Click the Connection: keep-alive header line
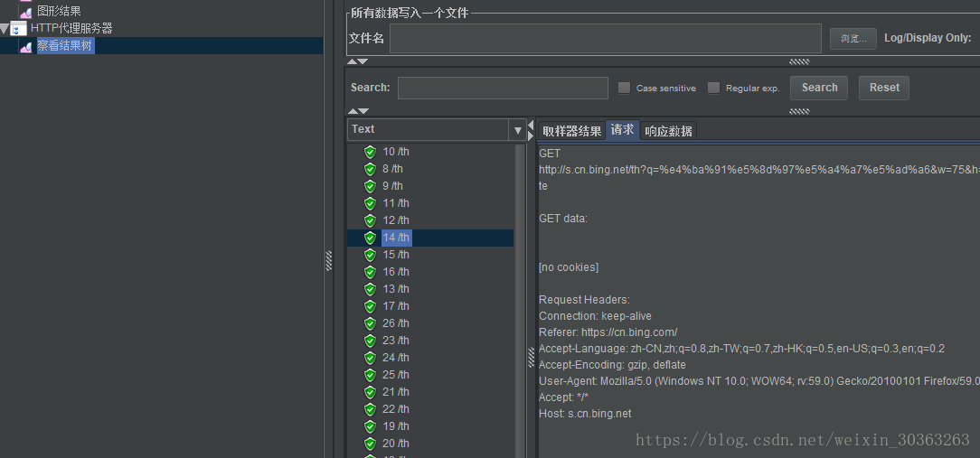980x458 pixels. pos(595,316)
